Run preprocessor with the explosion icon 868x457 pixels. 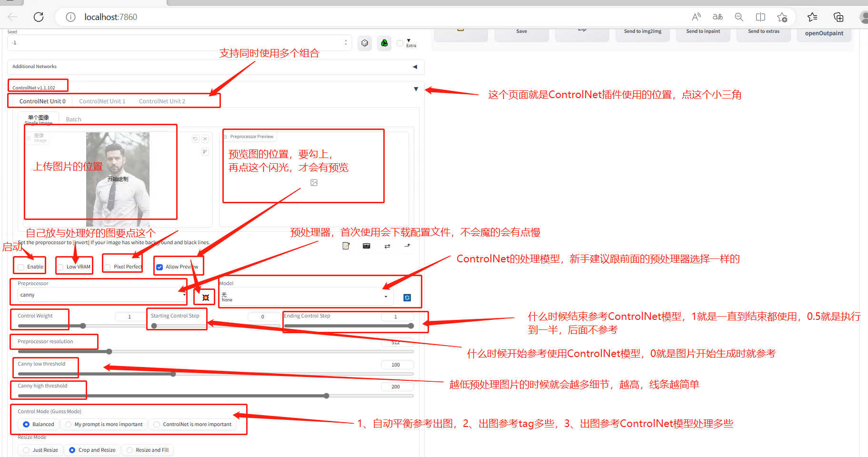206,298
